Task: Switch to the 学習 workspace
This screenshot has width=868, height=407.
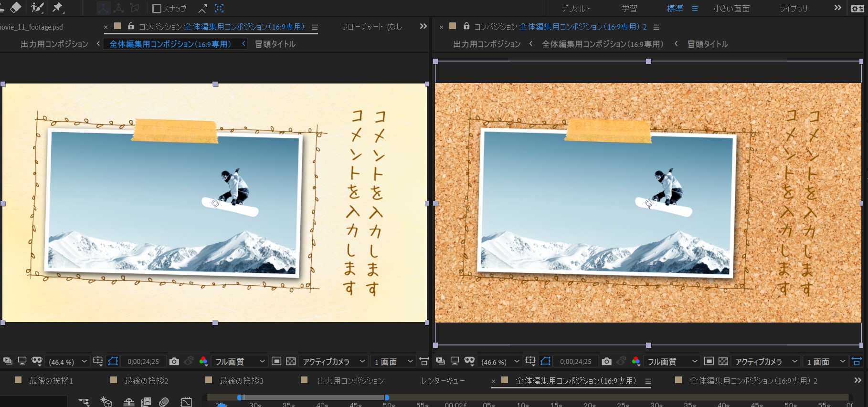Action: click(629, 9)
